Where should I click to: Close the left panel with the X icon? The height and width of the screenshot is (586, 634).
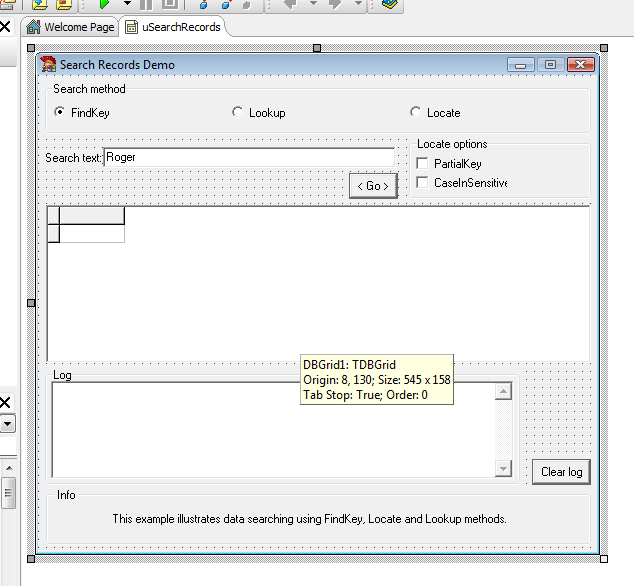(x=5, y=26)
